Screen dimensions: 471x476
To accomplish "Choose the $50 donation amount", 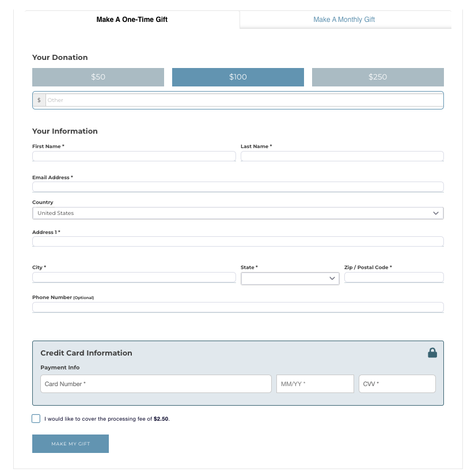I will [x=98, y=77].
